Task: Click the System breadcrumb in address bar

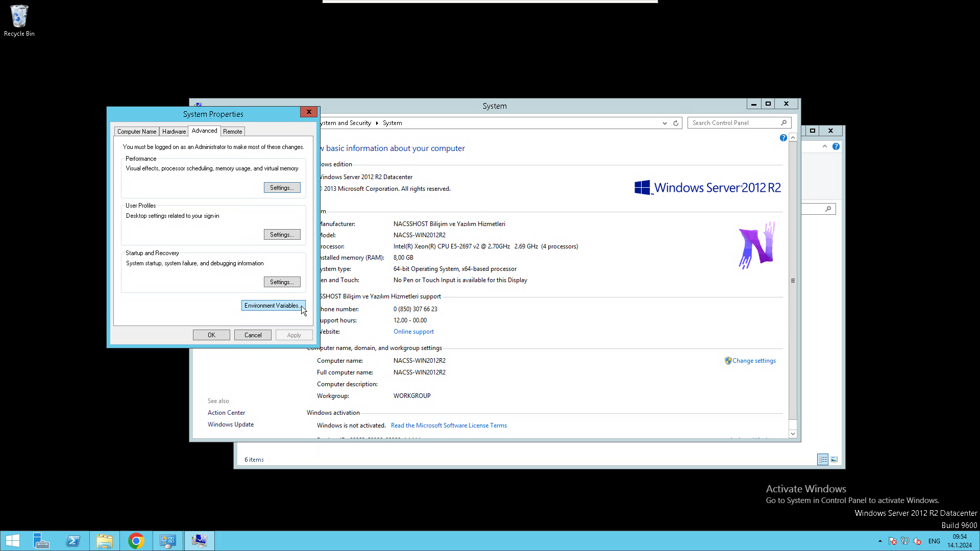Action: (393, 123)
